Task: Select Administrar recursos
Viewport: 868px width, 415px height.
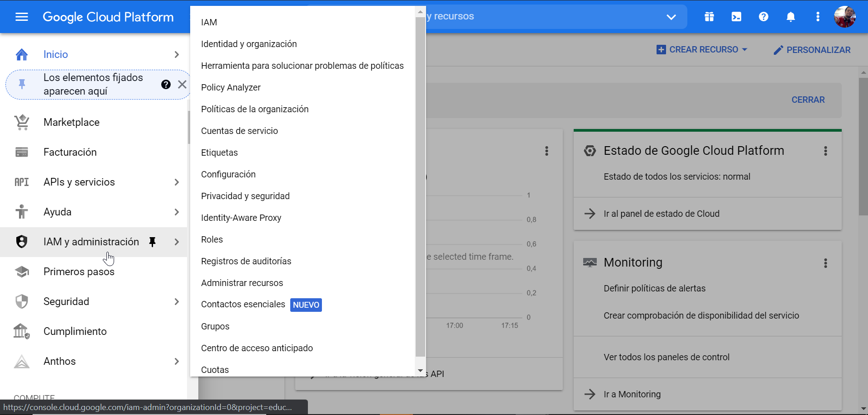Action: [x=302, y=283]
